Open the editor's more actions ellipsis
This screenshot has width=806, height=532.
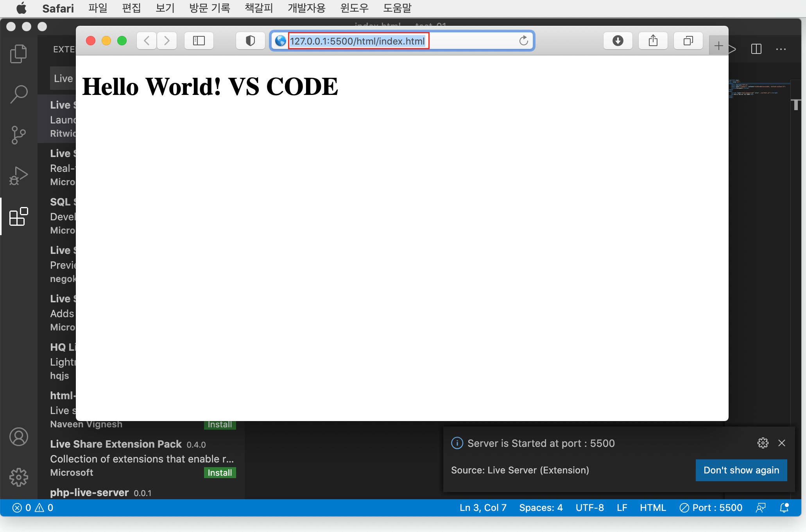tap(781, 49)
